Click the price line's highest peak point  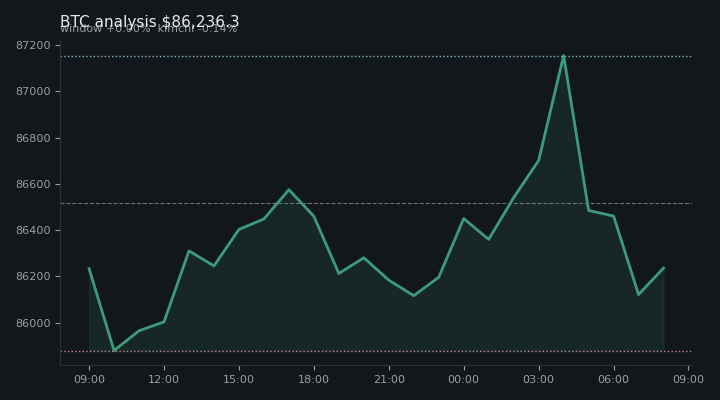[x=563, y=56]
